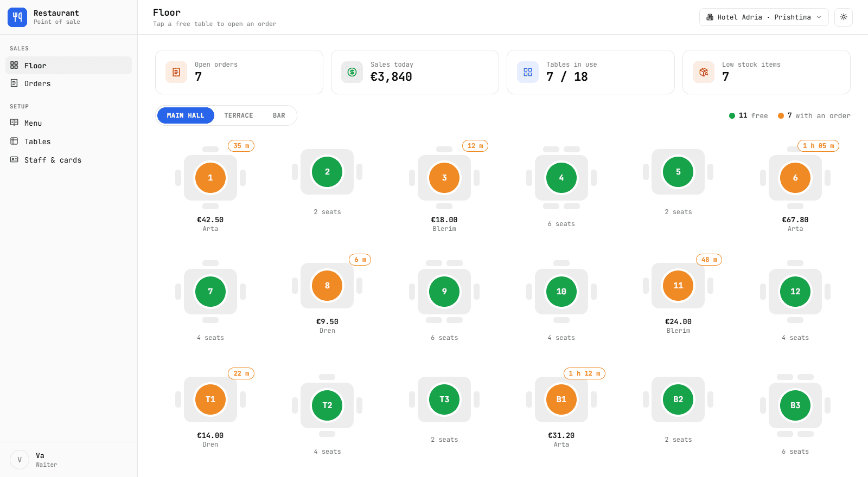Image resolution: width=868 pixels, height=477 pixels.
Task: Expand the Hotel Adria · Prishtina location dropdown
Action: tap(764, 17)
